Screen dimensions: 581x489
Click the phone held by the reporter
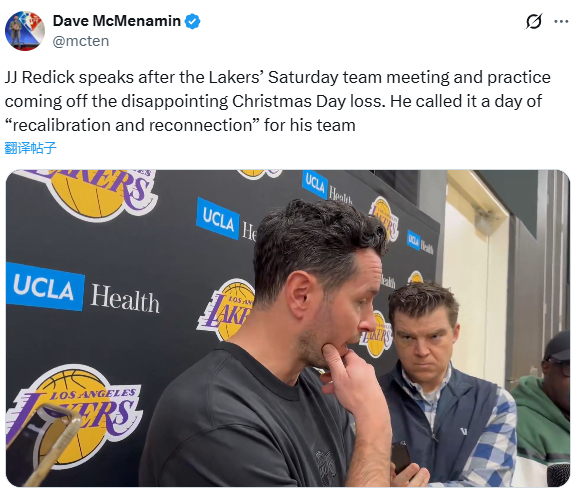tap(401, 458)
